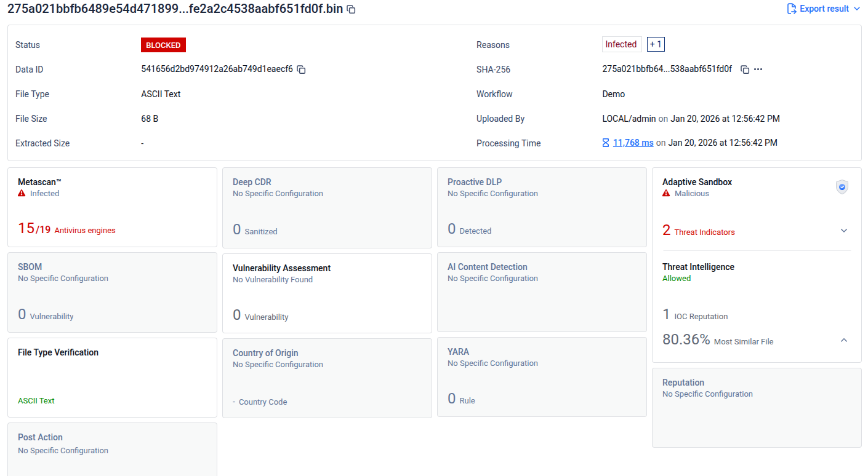Image resolution: width=868 pixels, height=476 pixels.
Task: Click the Adaptive Sandbox malicious warning icon
Action: (666, 193)
